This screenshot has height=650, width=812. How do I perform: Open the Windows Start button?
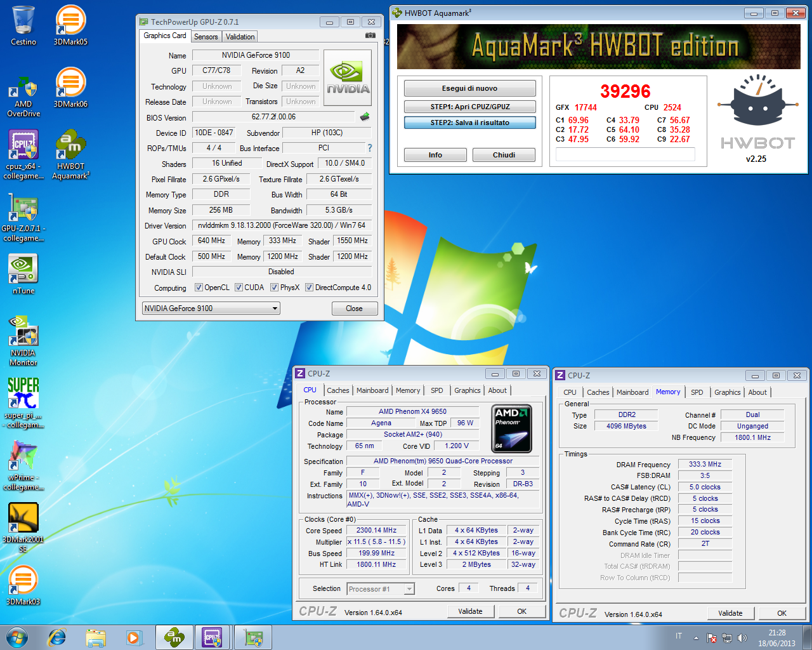[x=17, y=637]
